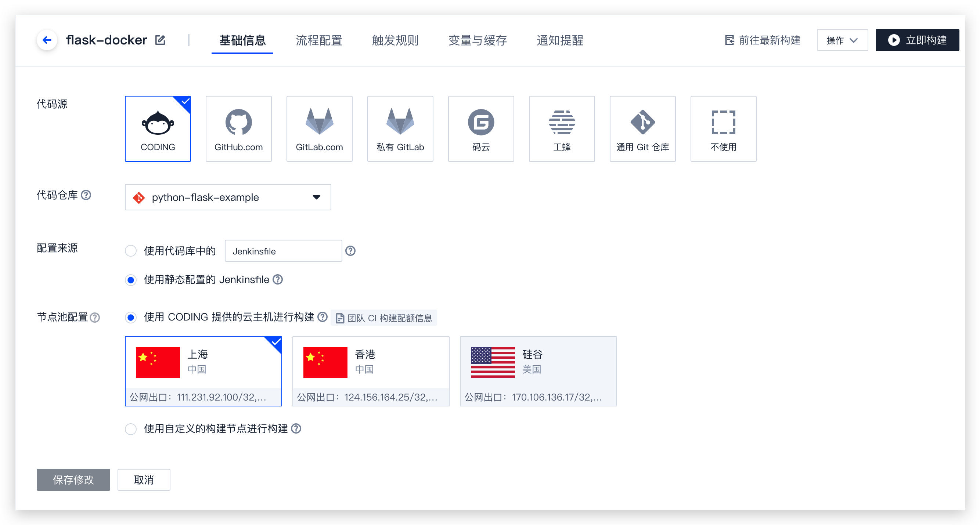
Task: Open the 变量与缓存 tab
Action: (x=478, y=40)
